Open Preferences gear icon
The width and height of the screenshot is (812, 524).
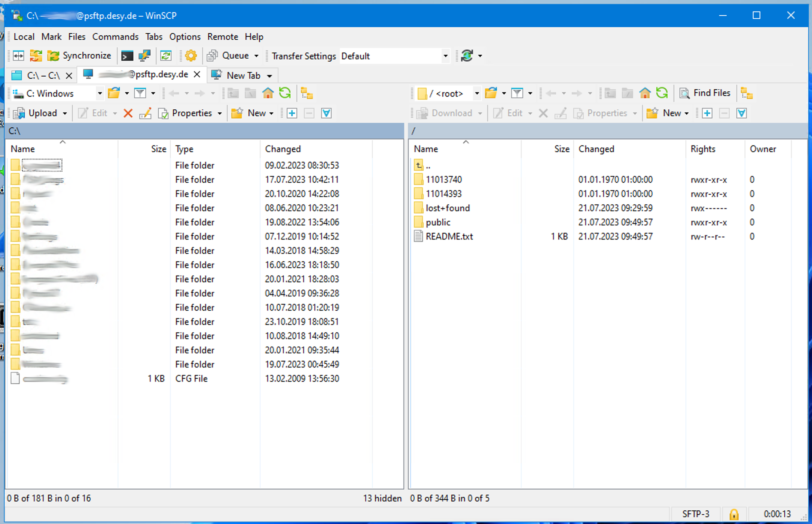[x=191, y=56]
